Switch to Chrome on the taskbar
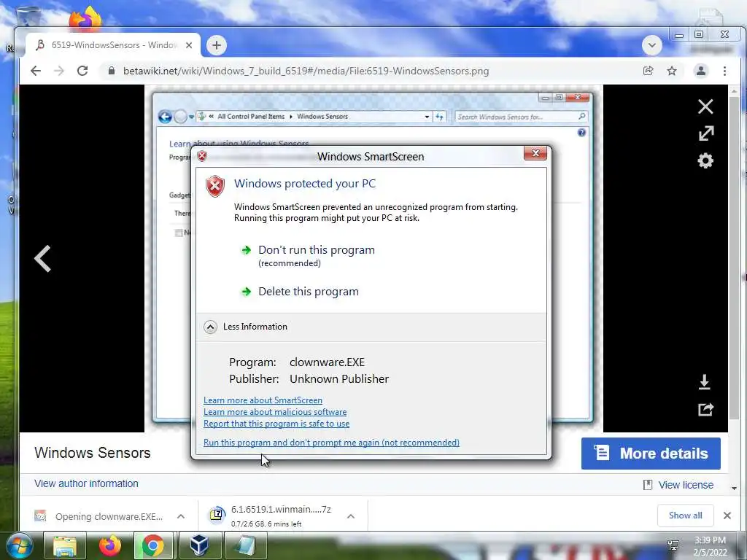 pos(152,546)
